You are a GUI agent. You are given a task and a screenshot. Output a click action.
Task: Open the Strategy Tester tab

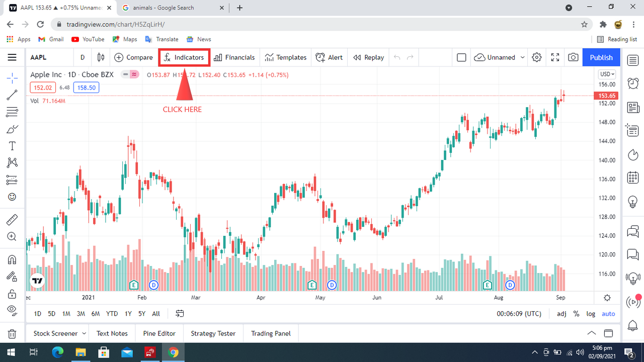pos(213,333)
